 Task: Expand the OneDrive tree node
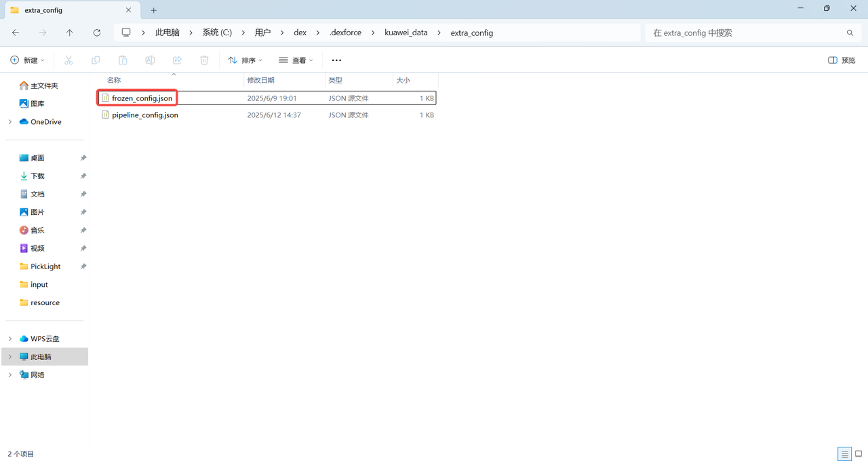click(10, 122)
